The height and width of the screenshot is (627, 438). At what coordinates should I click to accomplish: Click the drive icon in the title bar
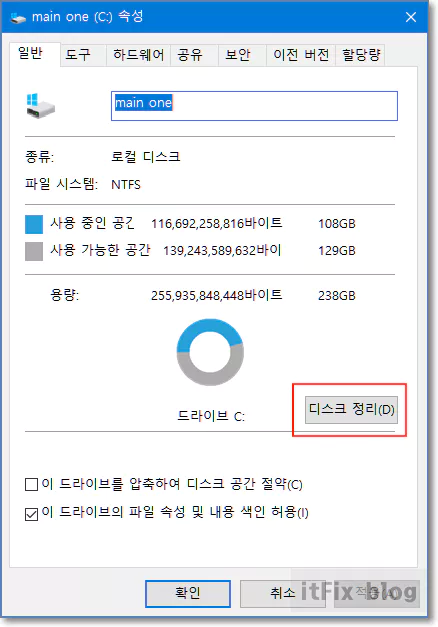click(x=18, y=18)
